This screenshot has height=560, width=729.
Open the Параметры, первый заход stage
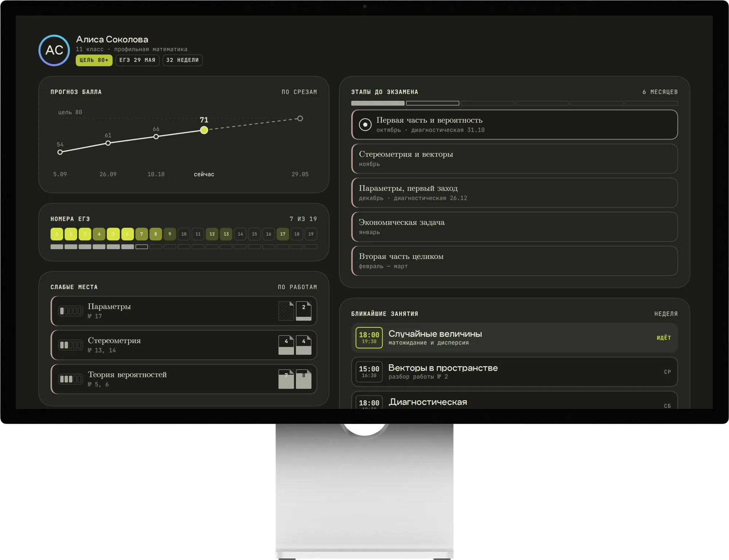515,193
